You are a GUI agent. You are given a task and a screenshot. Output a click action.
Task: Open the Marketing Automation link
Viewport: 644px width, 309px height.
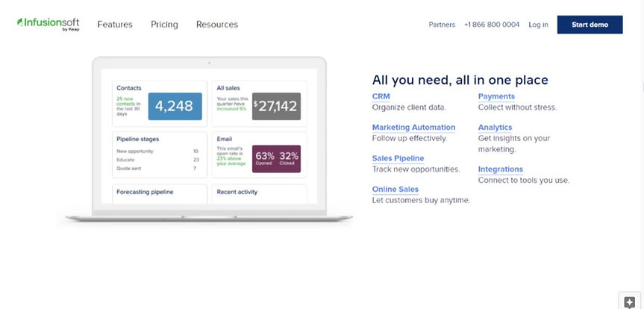coord(413,128)
